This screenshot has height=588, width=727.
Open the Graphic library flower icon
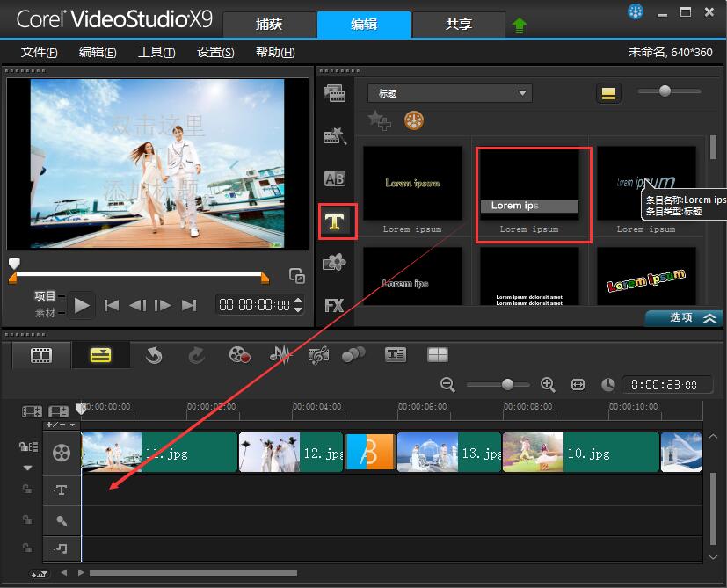(x=334, y=262)
